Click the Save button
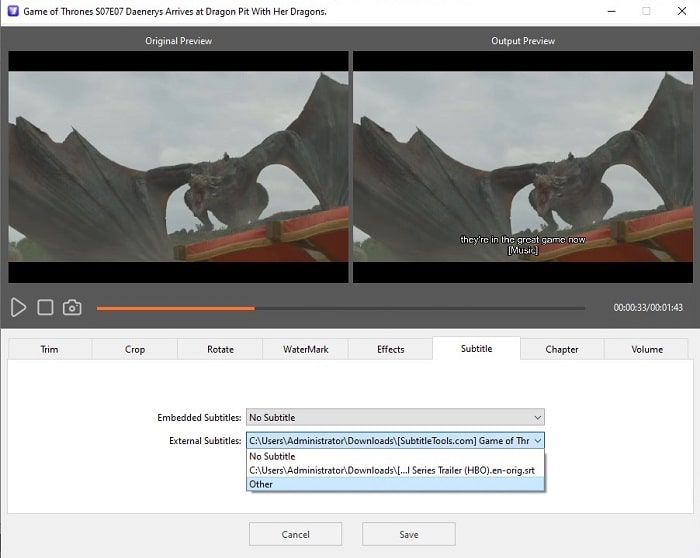 click(408, 534)
